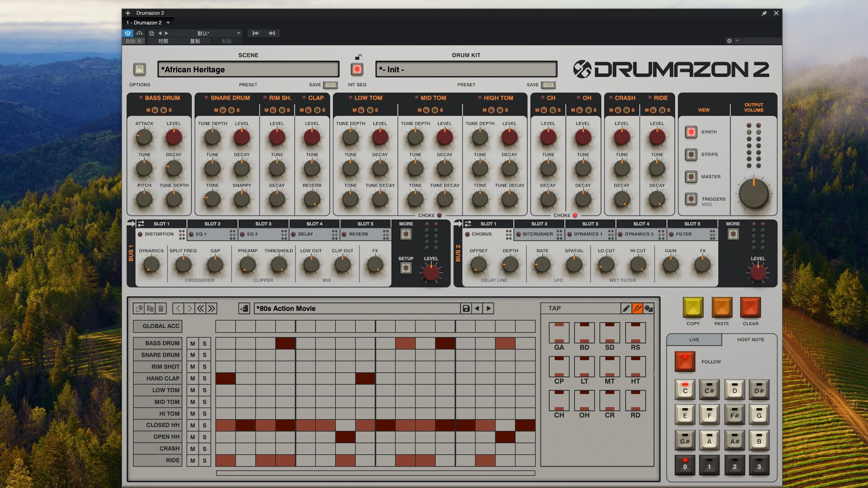Open the 80s Action Movie pattern selector
The width and height of the screenshot is (868, 488).
tap(357, 309)
